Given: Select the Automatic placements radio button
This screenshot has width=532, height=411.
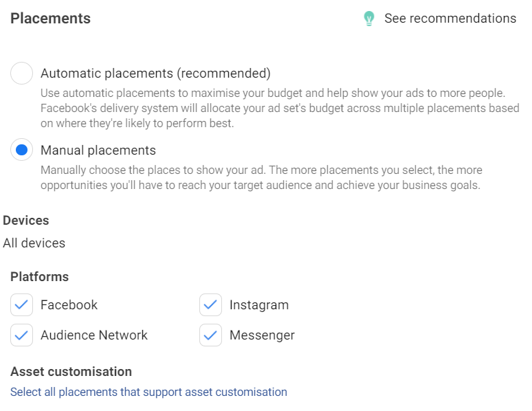Looking at the screenshot, I should click(22, 74).
